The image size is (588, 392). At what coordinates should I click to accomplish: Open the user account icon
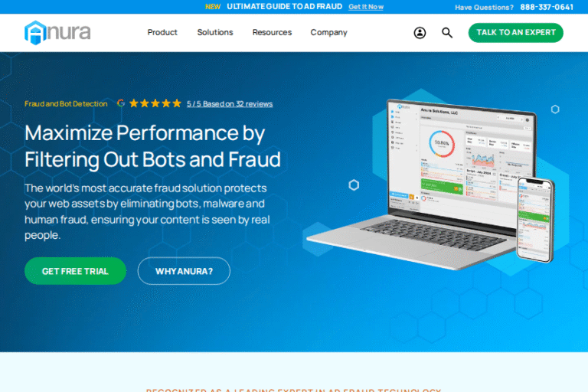tap(420, 33)
